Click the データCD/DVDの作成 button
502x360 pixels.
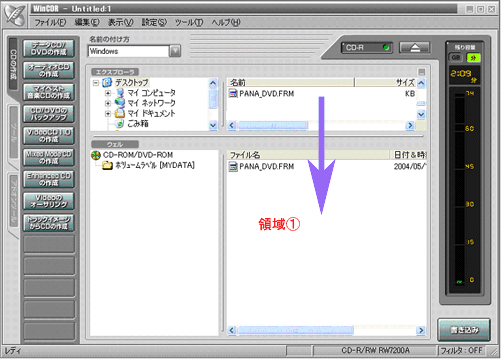(x=49, y=49)
